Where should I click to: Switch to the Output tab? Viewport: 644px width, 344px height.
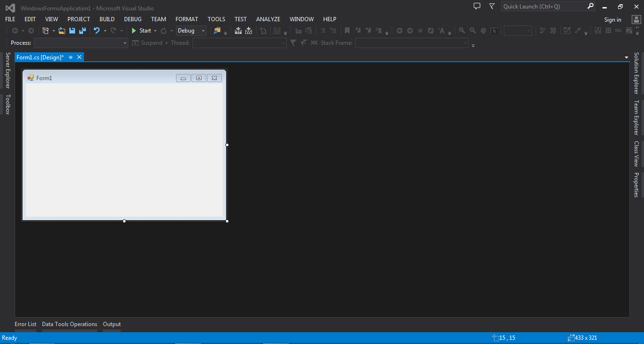coord(111,324)
